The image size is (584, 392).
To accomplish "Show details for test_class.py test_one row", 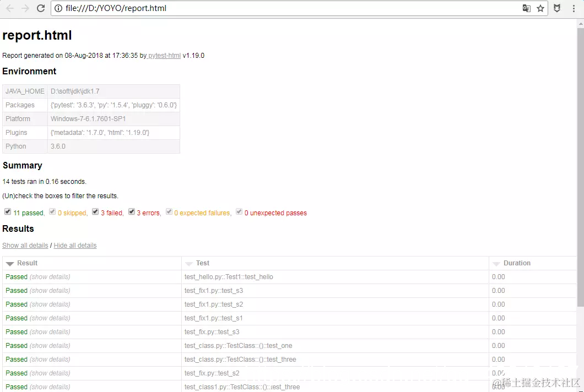I will coord(50,346).
